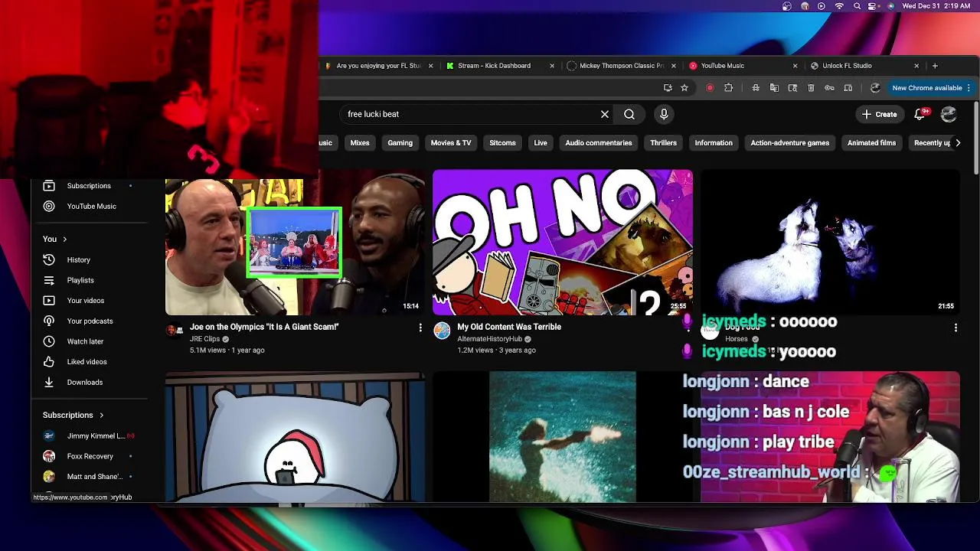
Task: Show more category chips with the right arrow
Action: [957, 143]
